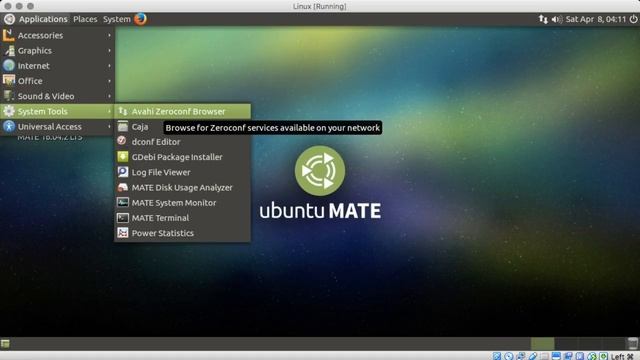The image size is (640, 360).
Task: Launch MATE Disk Usage Analyzer
Action: (182, 187)
